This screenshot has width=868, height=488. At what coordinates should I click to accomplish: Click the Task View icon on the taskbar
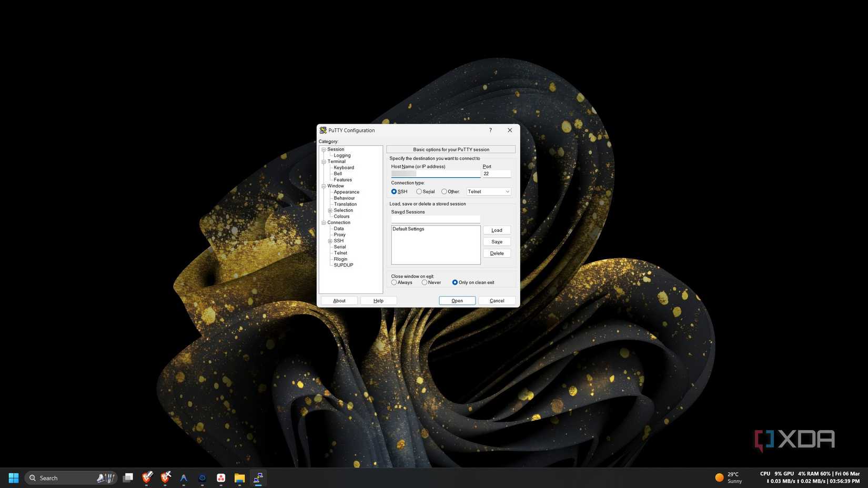coord(128,478)
